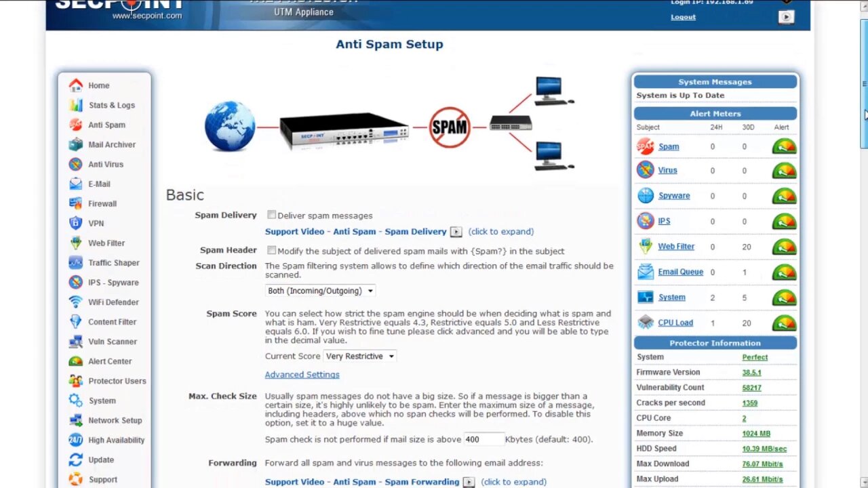
Task: Click the System link in Alert Meters
Action: [x=671, y=298]
